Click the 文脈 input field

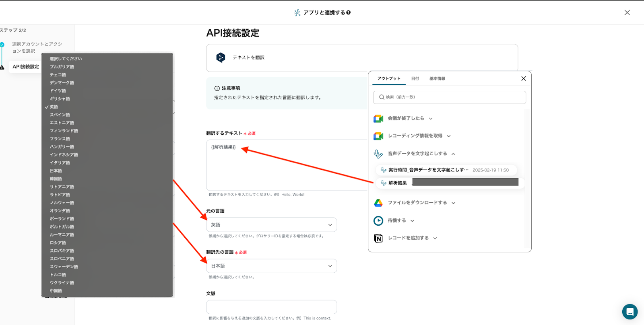point(271,307)
